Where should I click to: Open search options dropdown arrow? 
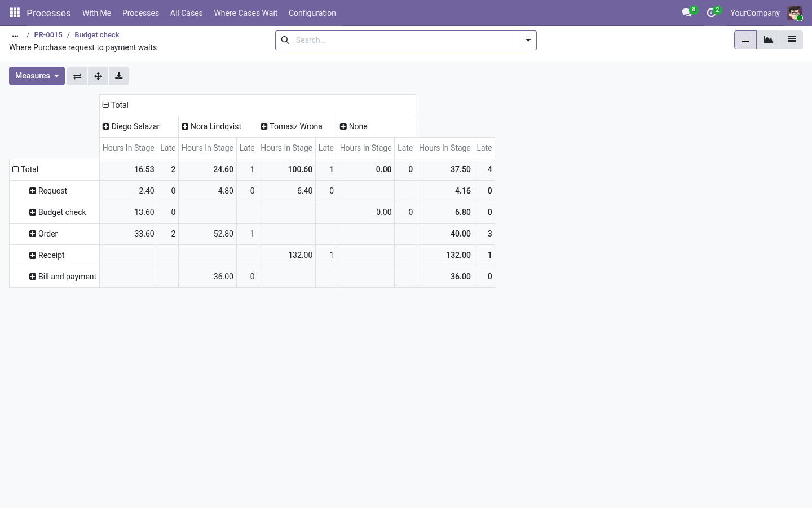[528, 40]
